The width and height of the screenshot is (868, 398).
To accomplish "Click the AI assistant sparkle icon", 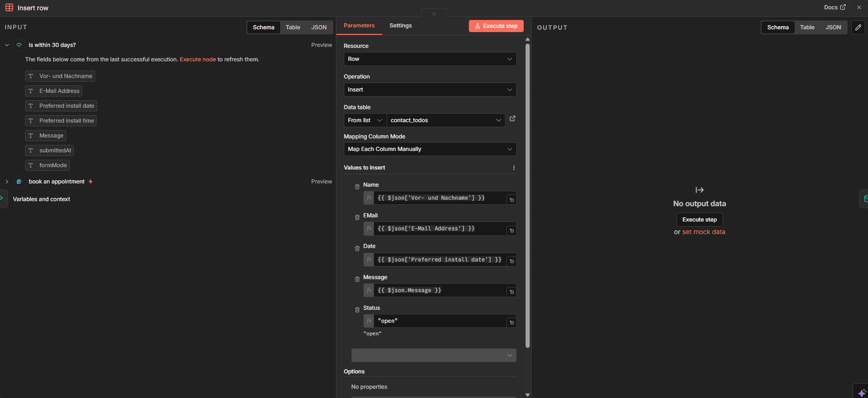I will click(x=861, y=392).
